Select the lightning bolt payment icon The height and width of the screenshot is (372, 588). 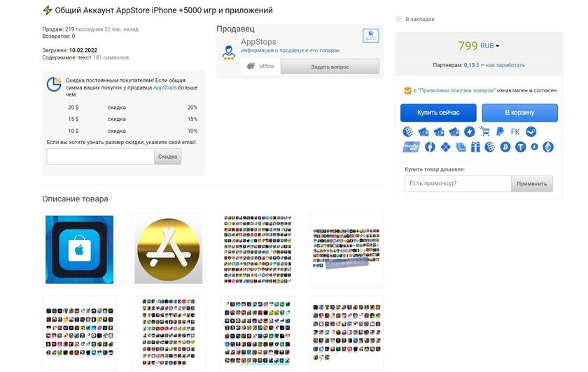[x=470, y=131]
